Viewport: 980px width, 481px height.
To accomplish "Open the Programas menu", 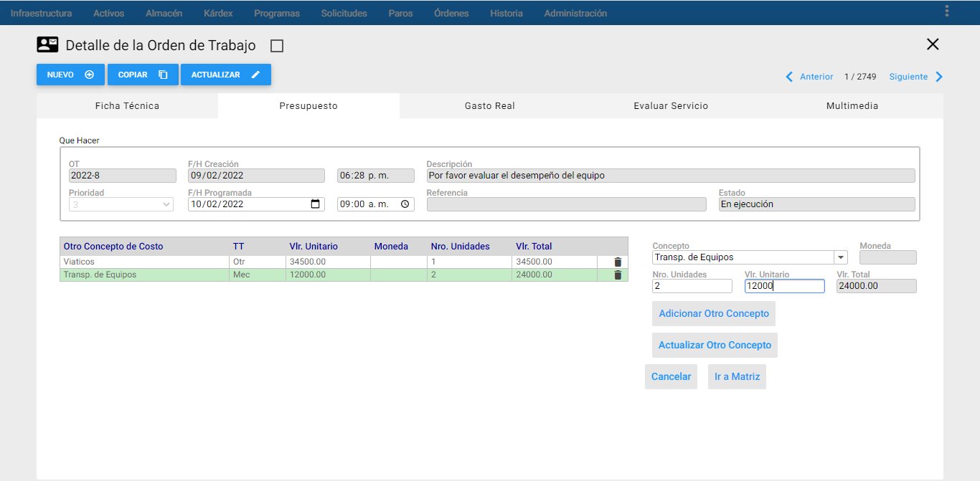I will pos(277,13).
